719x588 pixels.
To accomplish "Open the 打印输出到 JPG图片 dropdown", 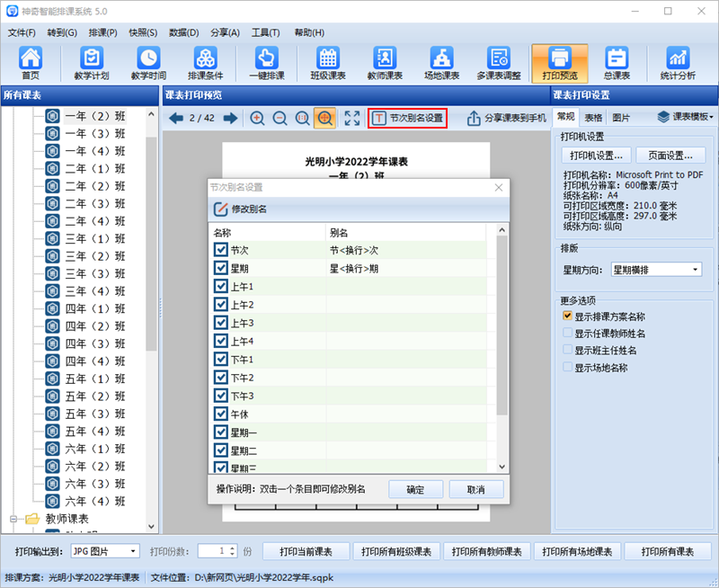I will click(x=105, y=551).
